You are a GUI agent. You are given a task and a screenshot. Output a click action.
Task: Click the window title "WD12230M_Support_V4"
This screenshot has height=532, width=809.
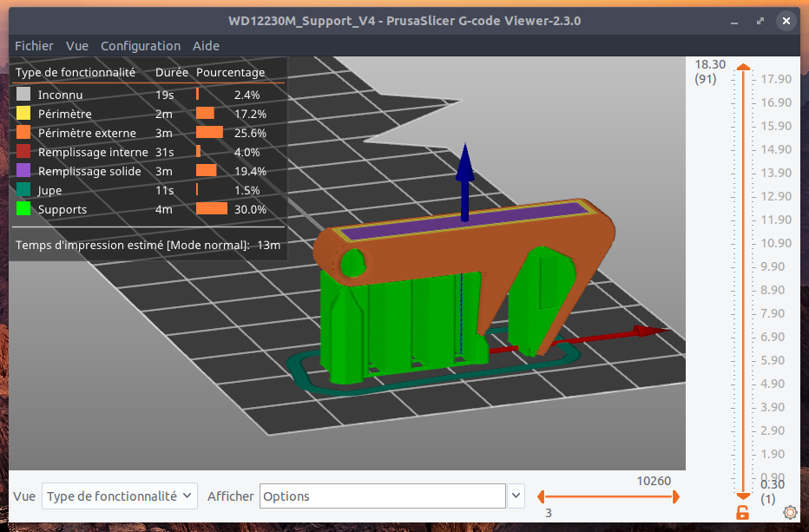[x=302, y=21]
